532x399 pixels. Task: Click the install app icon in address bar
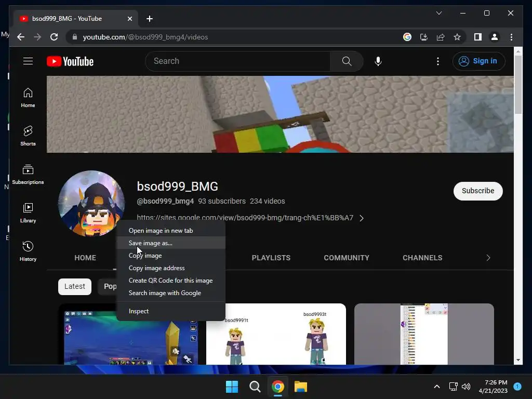click(x=424, y=37)
